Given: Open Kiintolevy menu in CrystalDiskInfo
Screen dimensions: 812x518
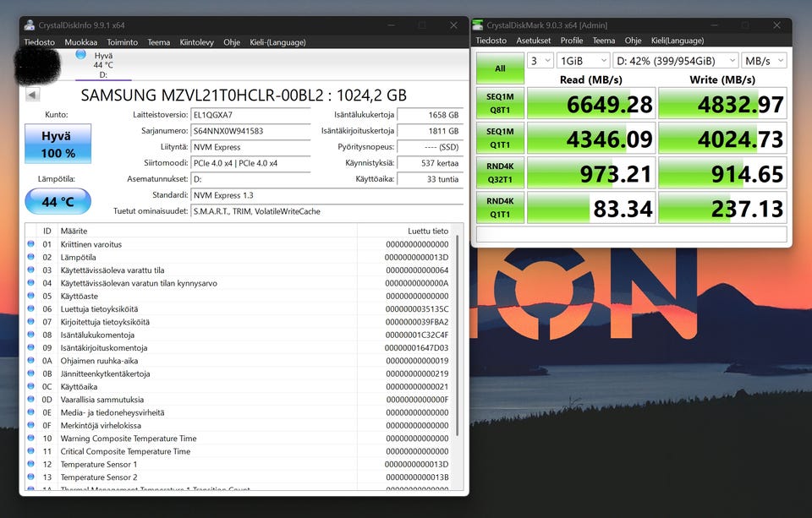Looking at the screenshot, I should [x=196, y=42].
